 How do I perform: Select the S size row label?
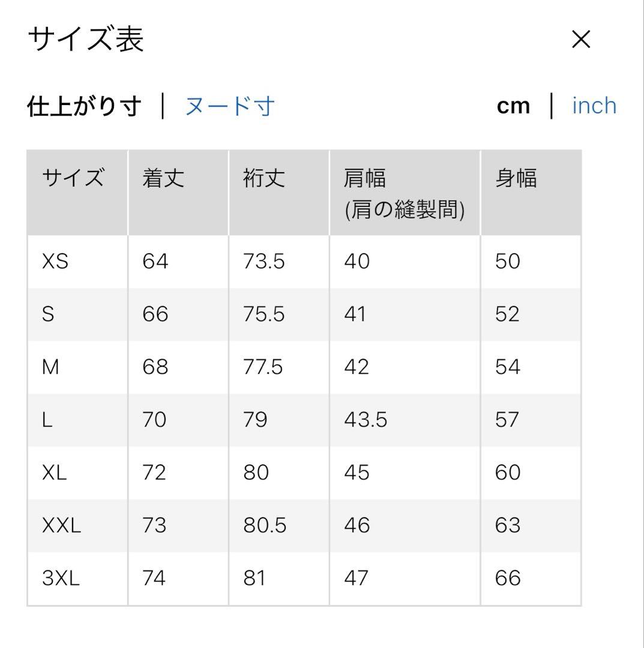pyautogui.click(x=48, y=314)
